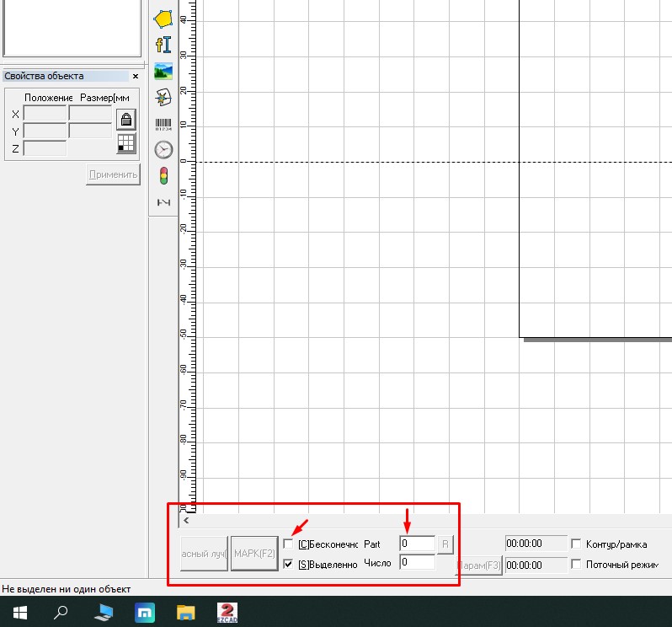Viewport: 672px width, 627px height.
Task: Click the padlock aspect ratio lock button
Action: (125, 119)
